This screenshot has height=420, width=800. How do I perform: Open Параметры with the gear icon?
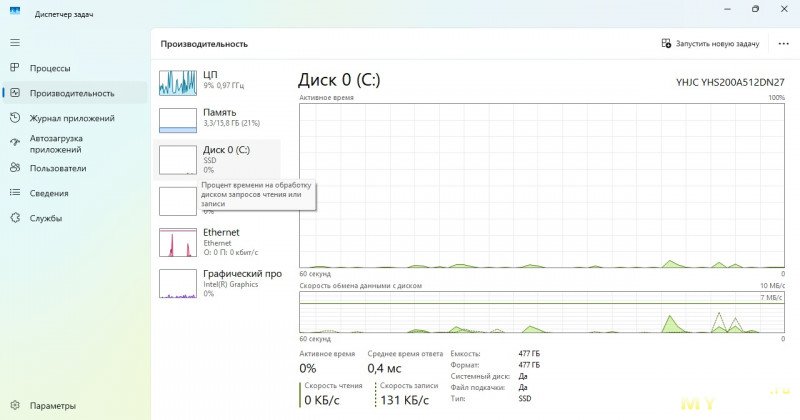click(51, 406)
